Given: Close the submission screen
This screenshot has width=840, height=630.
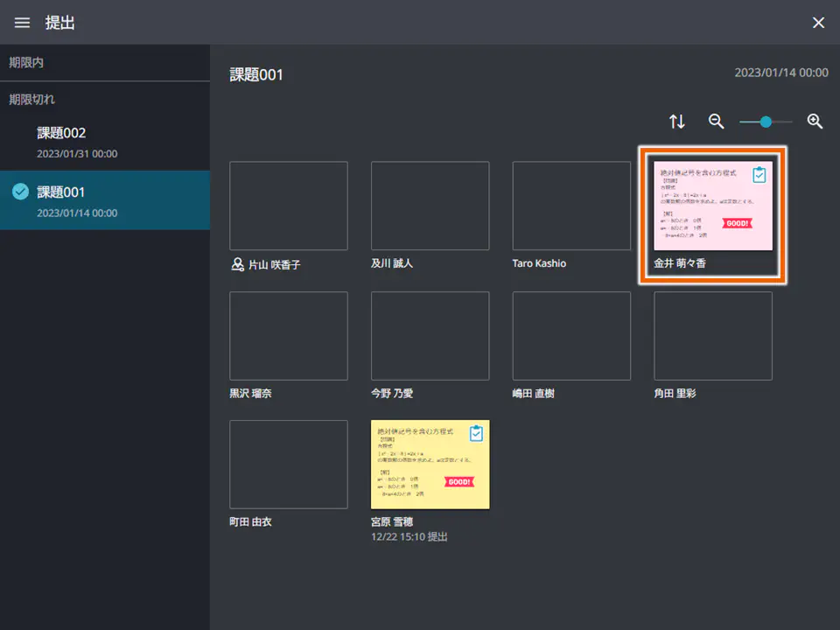Looking at the screenshot, I should [818, 23].
